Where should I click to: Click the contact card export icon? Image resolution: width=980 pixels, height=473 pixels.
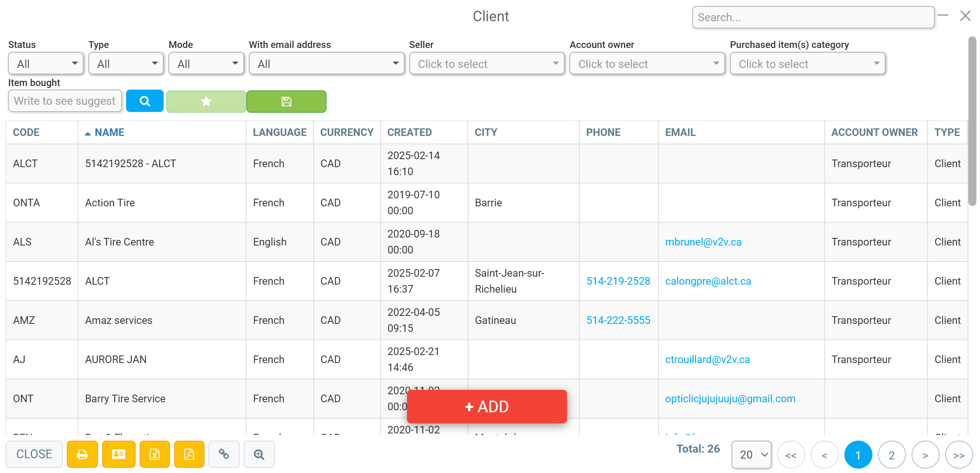click(118, 454)
